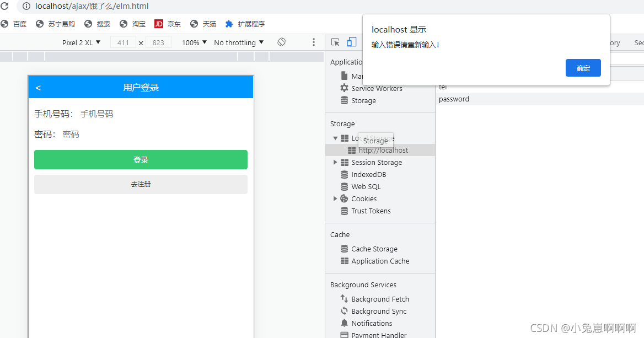Open the 京东 JD bookmark

(x=168, y=24)
